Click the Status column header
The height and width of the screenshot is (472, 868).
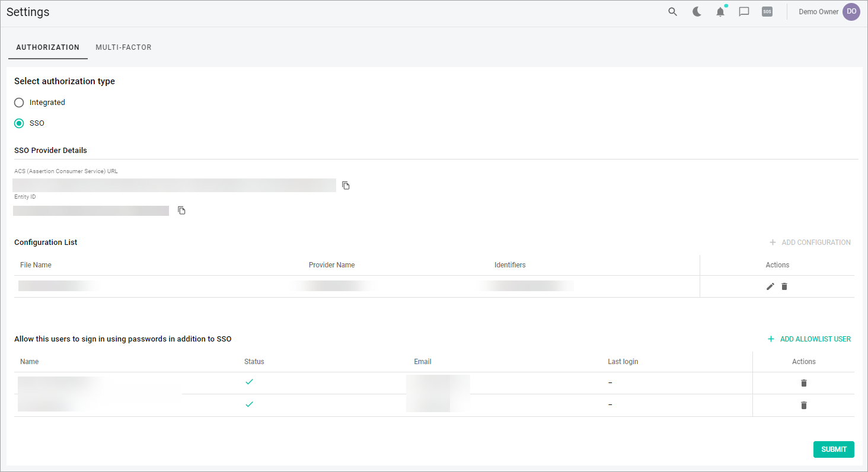tap(254, 362)
